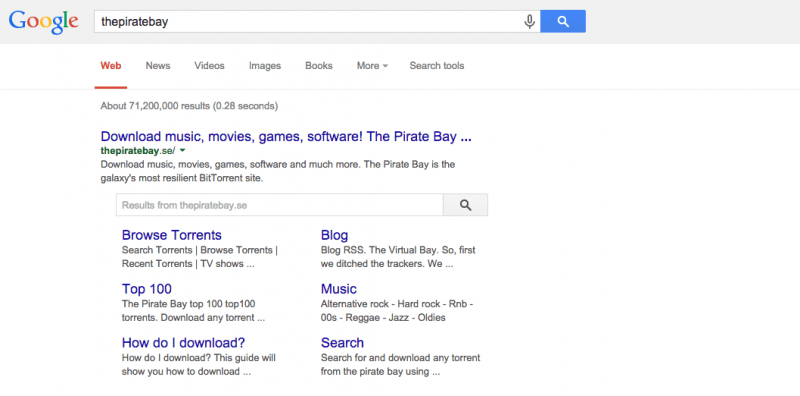Open the Download music, movies, games result title
The width and height of the screenshot is (800, 396).
coord(286,137)
